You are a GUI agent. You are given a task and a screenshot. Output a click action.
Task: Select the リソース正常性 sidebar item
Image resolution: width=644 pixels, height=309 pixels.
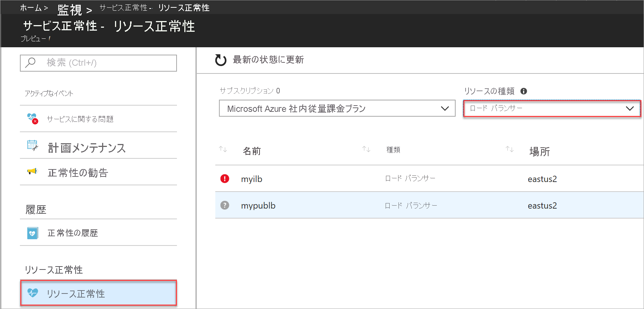coord(98,293)
